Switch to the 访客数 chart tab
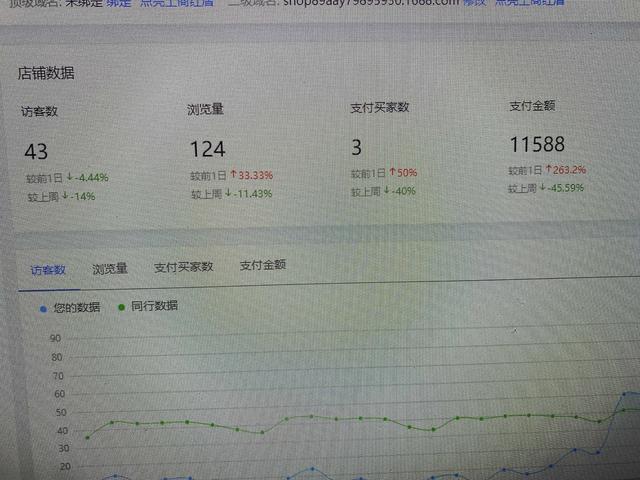This screenshot has height=480, width=640. [48, 270]
